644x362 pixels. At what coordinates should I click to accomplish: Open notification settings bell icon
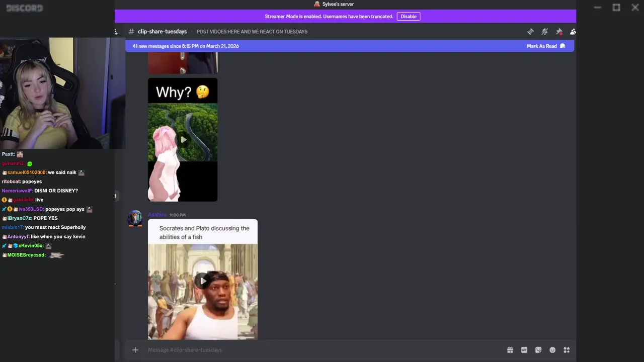point(544,32)
